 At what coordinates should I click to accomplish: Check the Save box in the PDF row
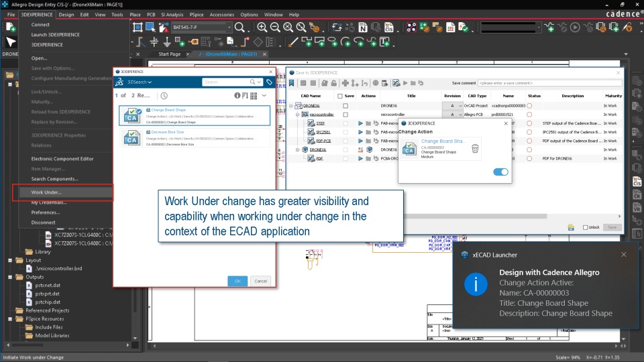coord(345,158)
